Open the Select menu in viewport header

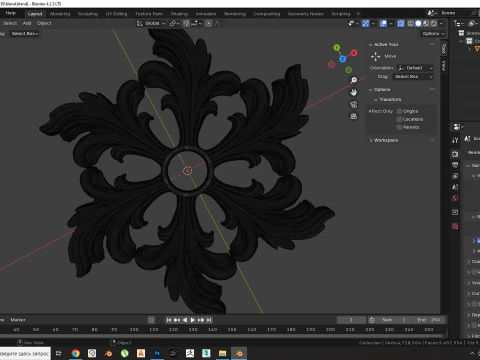[x=10, y=23]
